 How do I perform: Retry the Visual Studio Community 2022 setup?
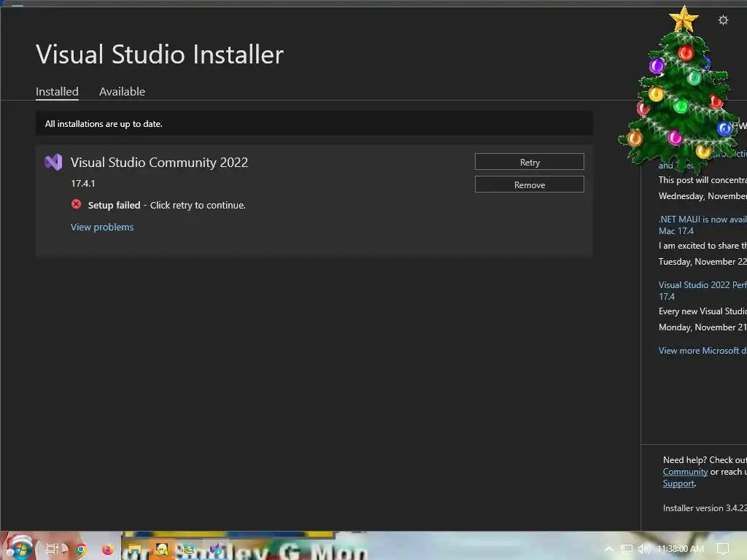(x=530, y=162)
